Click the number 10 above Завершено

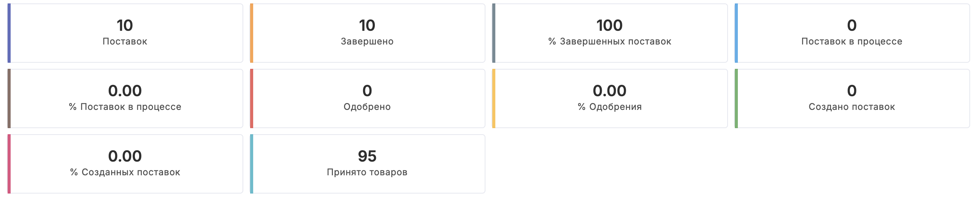(x=367, y=25)
